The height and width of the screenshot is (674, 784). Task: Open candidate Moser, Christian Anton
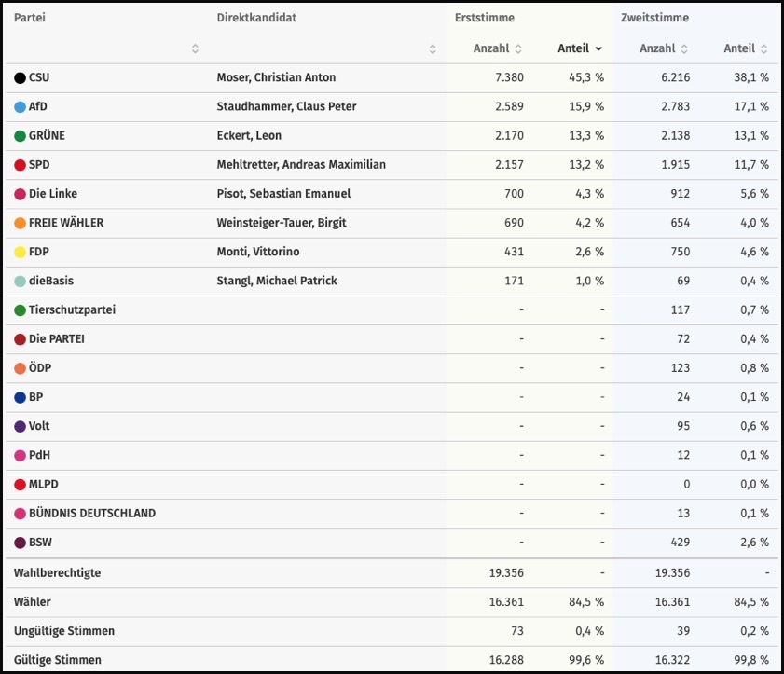276,77
